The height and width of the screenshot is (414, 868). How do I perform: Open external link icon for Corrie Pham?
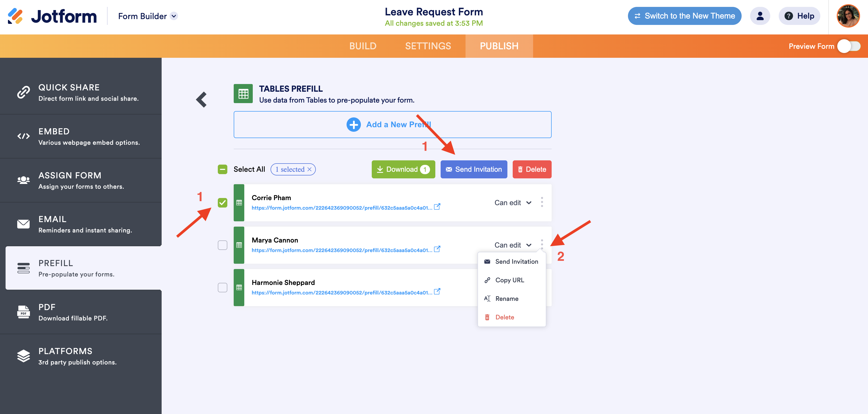click(x=437, y=207)
